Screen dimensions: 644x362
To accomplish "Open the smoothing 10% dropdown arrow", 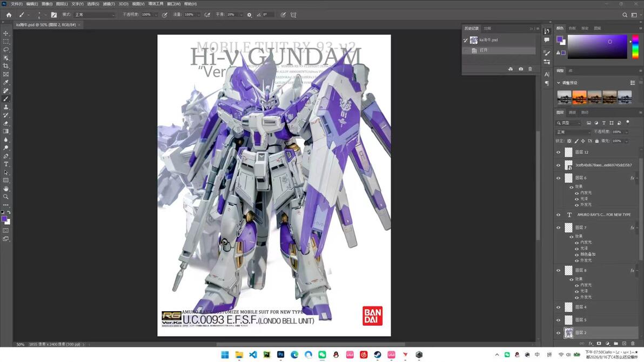I will tap(240, 15).
